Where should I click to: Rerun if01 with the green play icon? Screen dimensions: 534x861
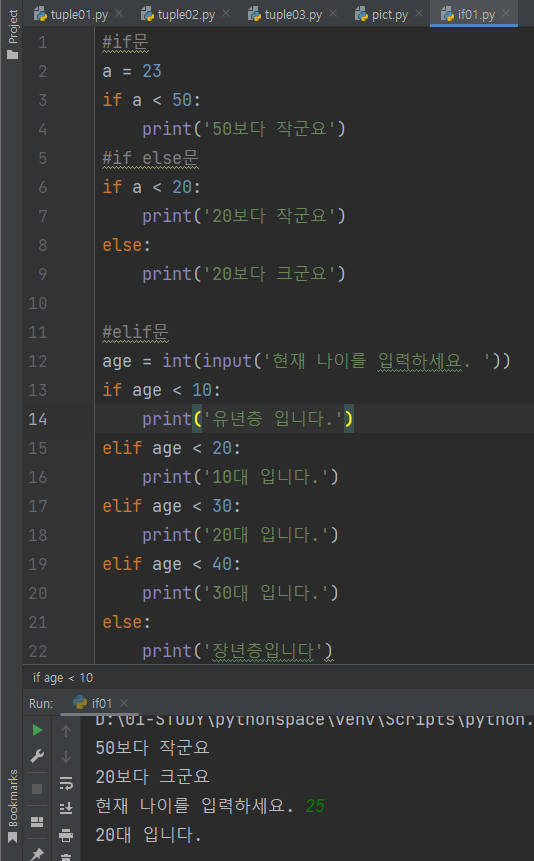pos(37,730)
